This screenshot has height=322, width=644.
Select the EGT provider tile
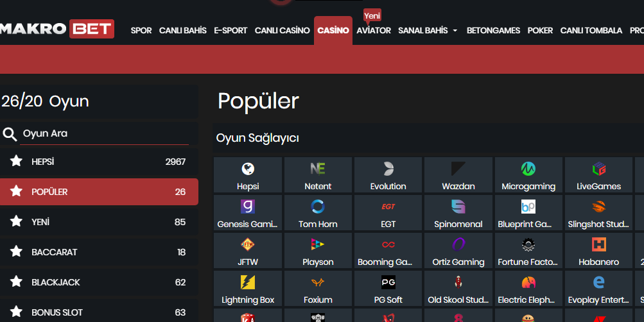(388, 212)
